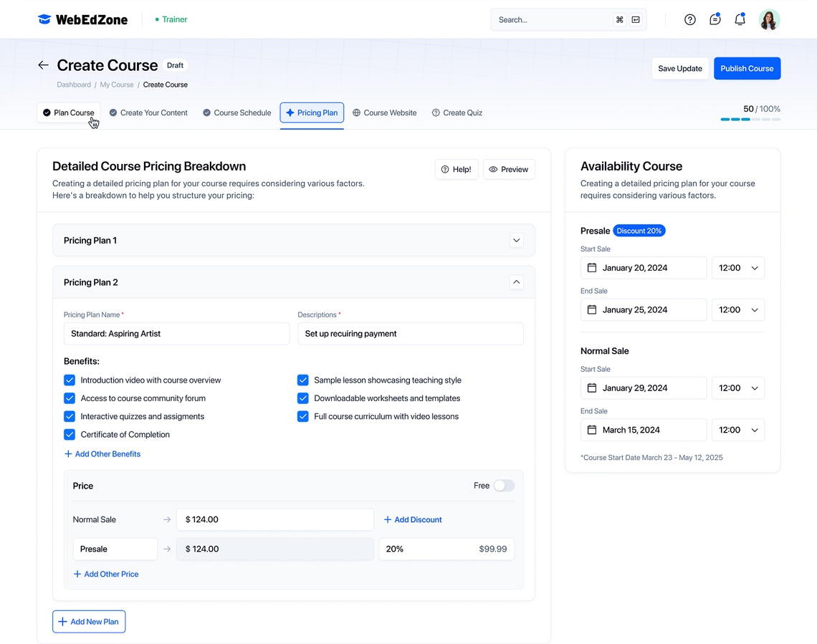This screenshot has width=817, height=644.
Task: Click the Pricing Plan Name input field
Action: point(176,334)
